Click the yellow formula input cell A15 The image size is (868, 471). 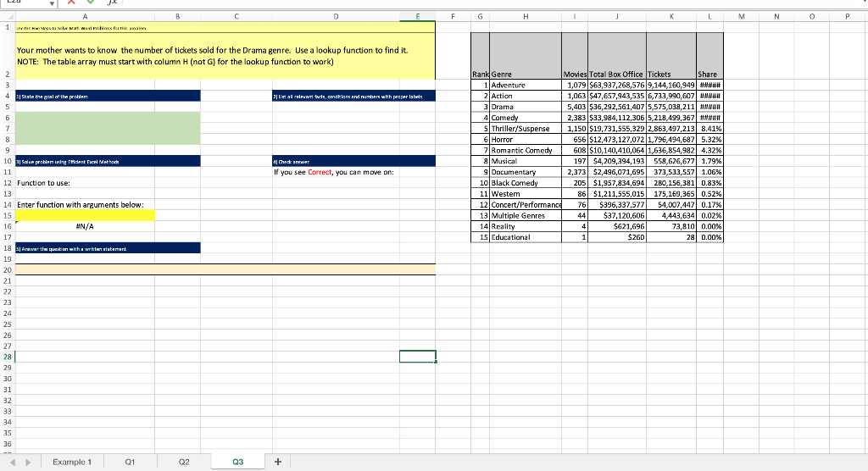[x=85, y=215]
